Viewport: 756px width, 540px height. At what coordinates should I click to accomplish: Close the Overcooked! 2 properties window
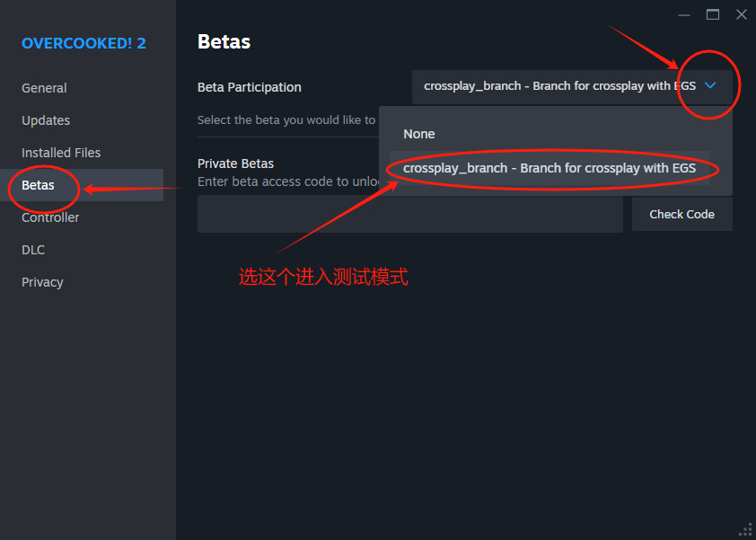(741, 14)
